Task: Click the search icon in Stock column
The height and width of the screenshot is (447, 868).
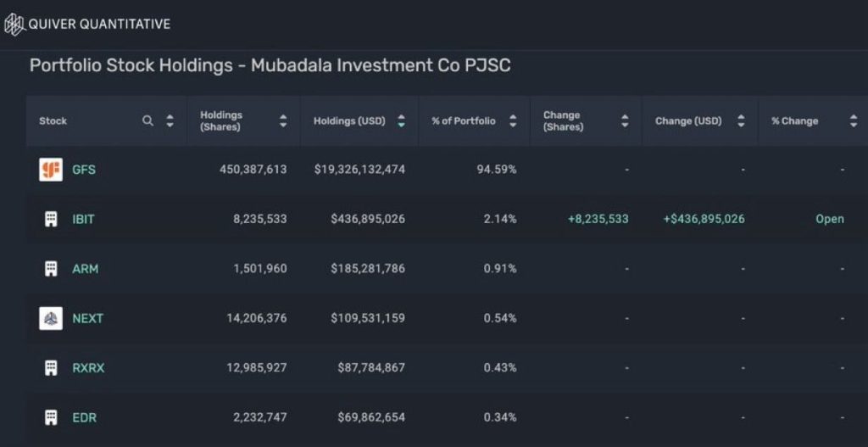Action: (147, 121)
